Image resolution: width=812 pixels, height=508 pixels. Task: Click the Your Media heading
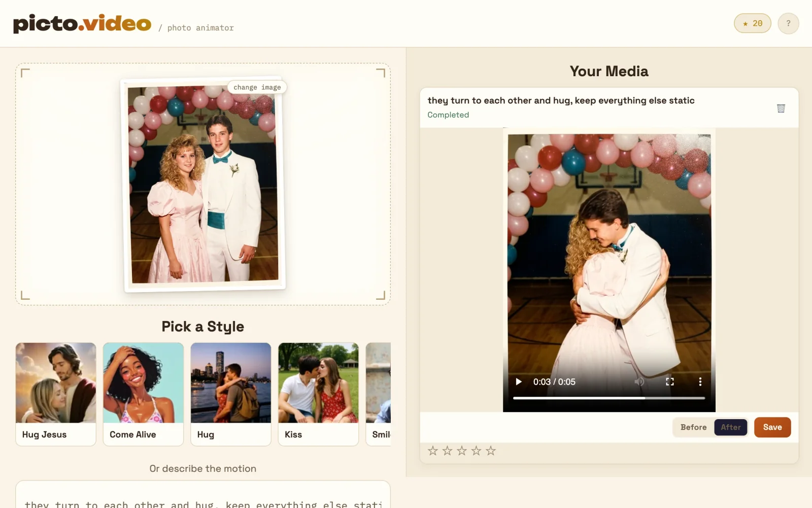tap(609, 71)
